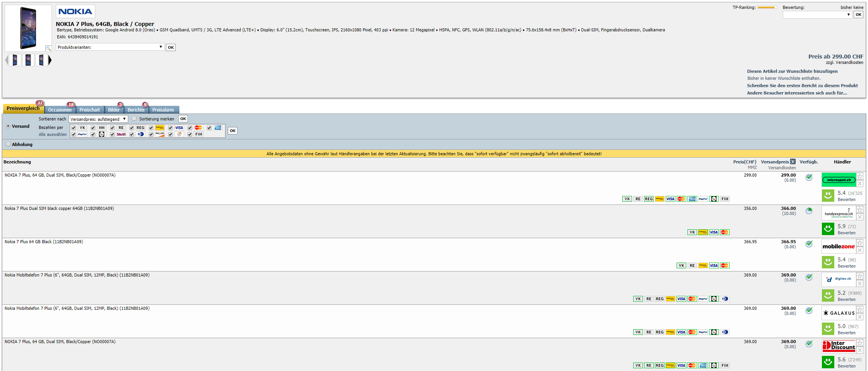868x371 pixels.
Task: Click the green smiley rating for microspot.ch
Action: coord(828,195)
